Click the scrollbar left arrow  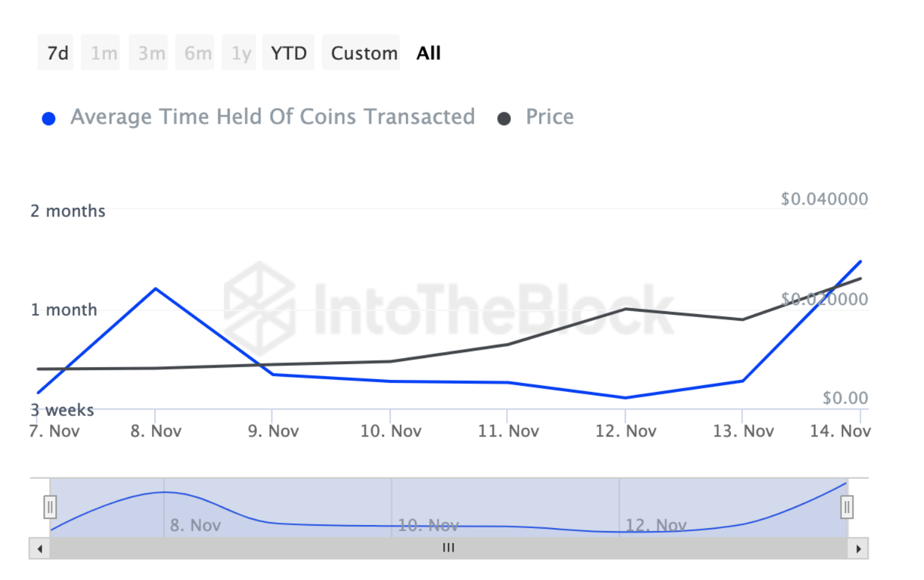point(40,549)
